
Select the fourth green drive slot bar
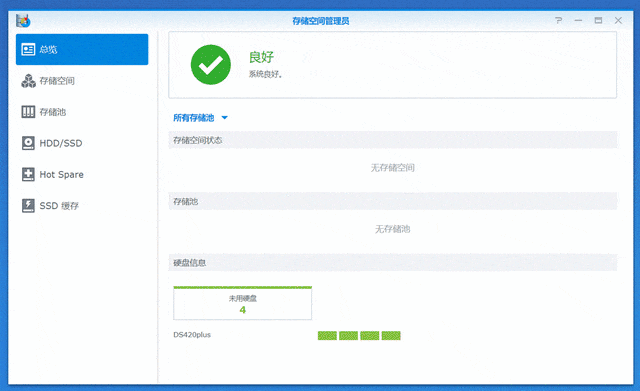click(x=391, y=335)
